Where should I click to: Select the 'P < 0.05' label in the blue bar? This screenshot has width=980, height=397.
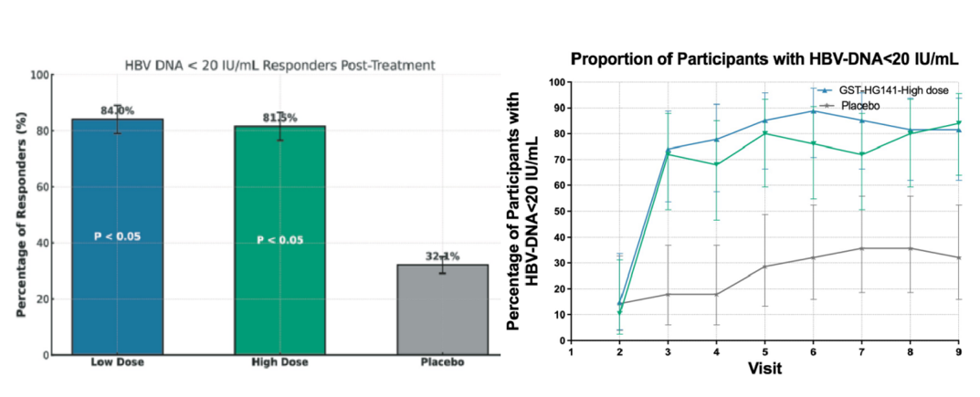tap(118, 236)
